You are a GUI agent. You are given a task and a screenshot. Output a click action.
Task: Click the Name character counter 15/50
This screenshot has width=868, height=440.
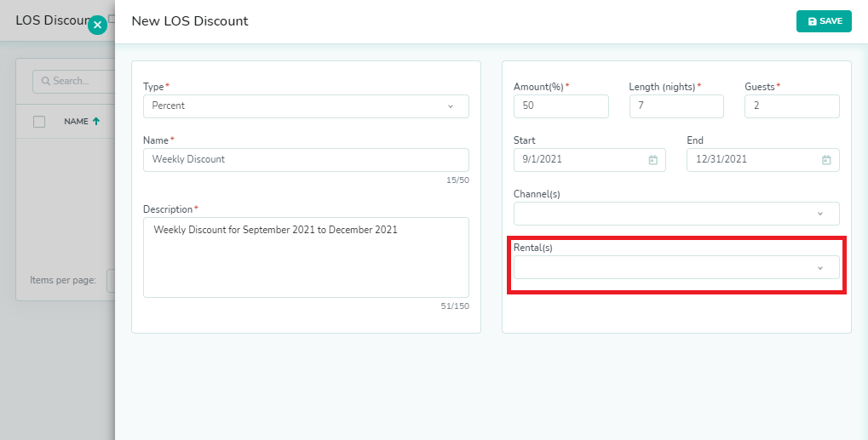(x=457, y=180)
